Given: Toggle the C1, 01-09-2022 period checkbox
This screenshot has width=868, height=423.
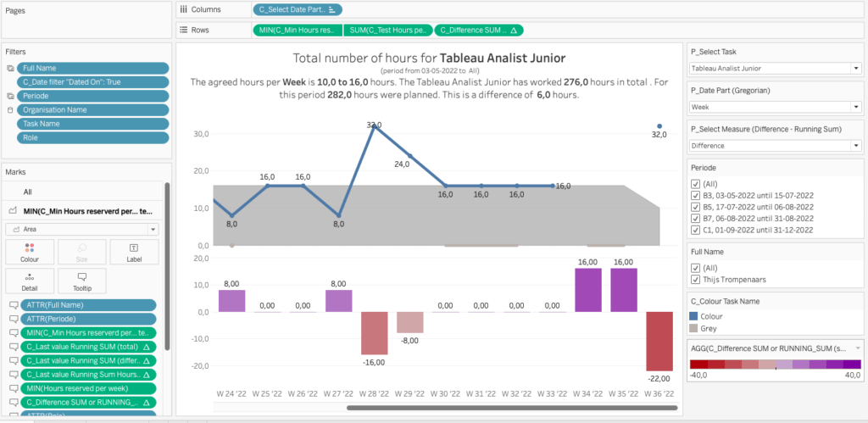Looking at the screenshot, I should 696,230.
